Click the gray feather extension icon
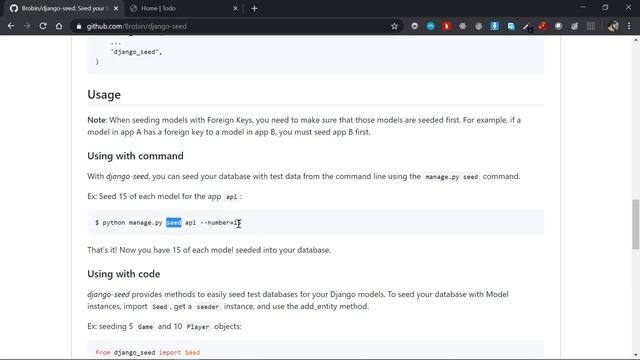 tap(574, 26)
